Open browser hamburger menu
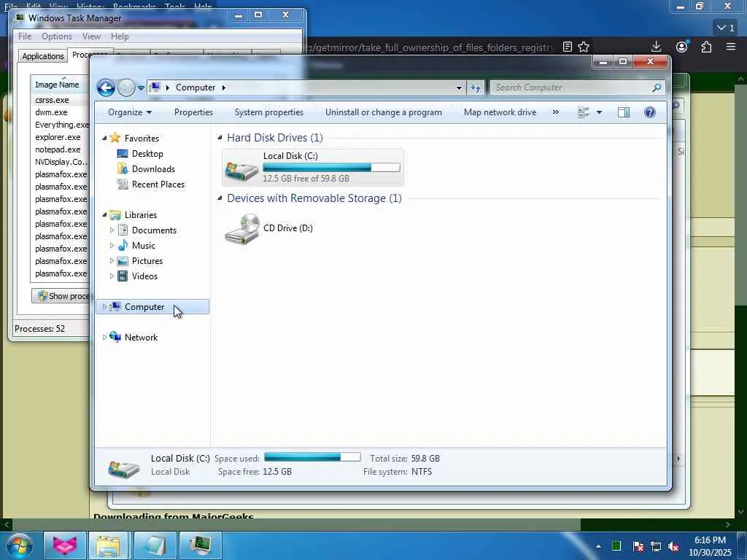747x560 pixels. tap(731, 47)
